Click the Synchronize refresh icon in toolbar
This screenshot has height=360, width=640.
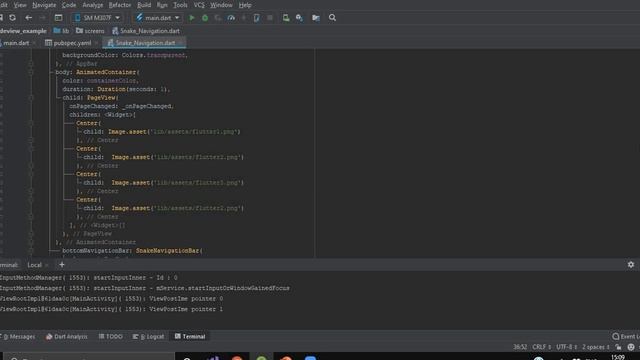pos(13,18)
